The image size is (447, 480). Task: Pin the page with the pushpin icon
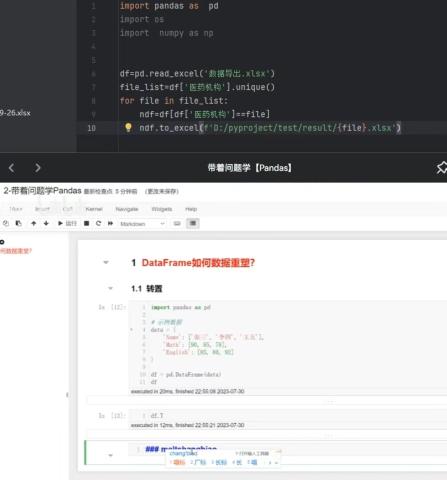(x=442, y=168)
